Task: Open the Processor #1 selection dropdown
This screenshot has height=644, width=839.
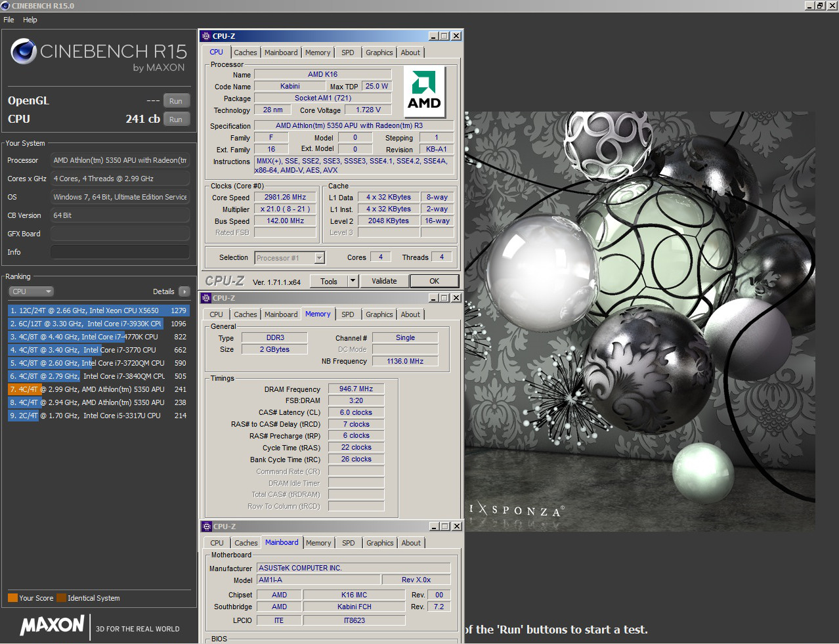Action: coord(290,258)
